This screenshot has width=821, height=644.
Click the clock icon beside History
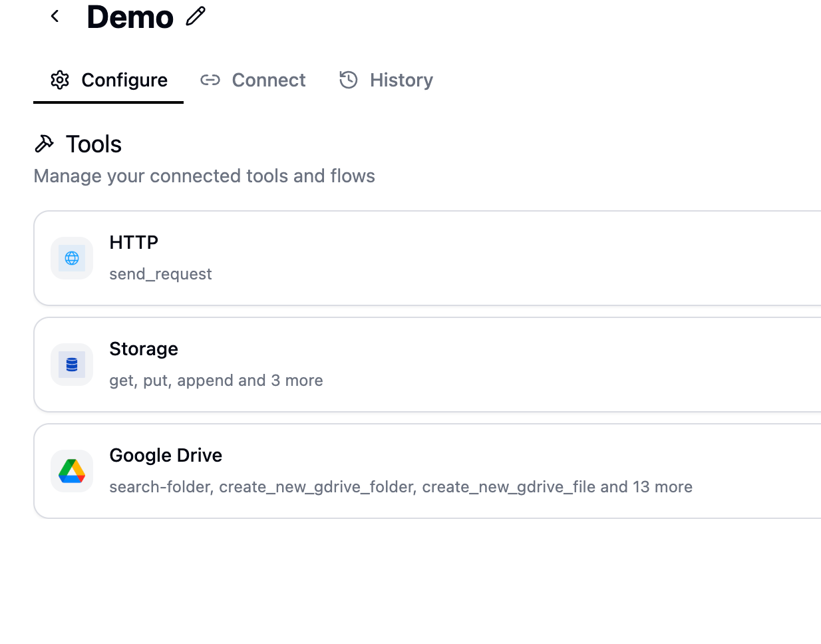349,80
